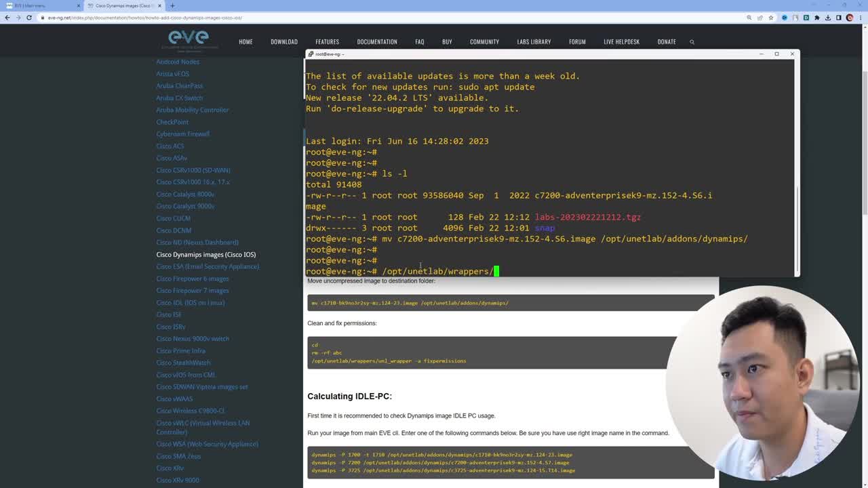Image resolution: width=868 pixels, height=488 pixels.
Task: Open a new browser tab with plus
Action: 172,5
